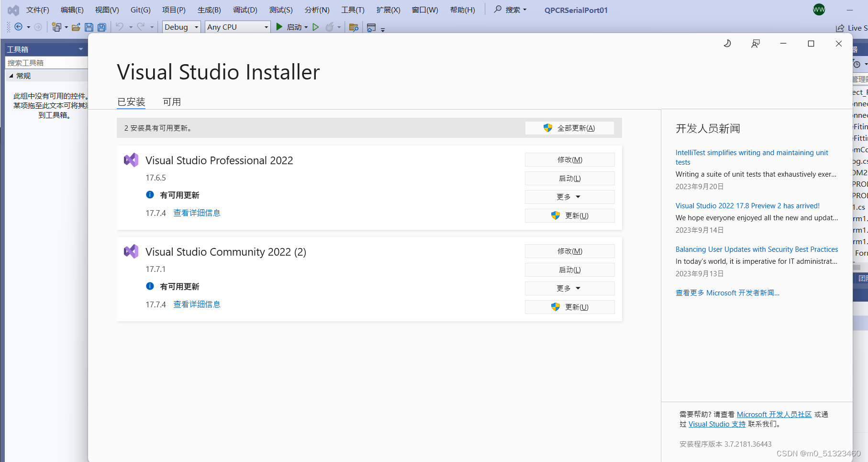Screen dimensions: 868x462
Task: Click the navigate forward arrow in toolbar
Action: [38, 27]
